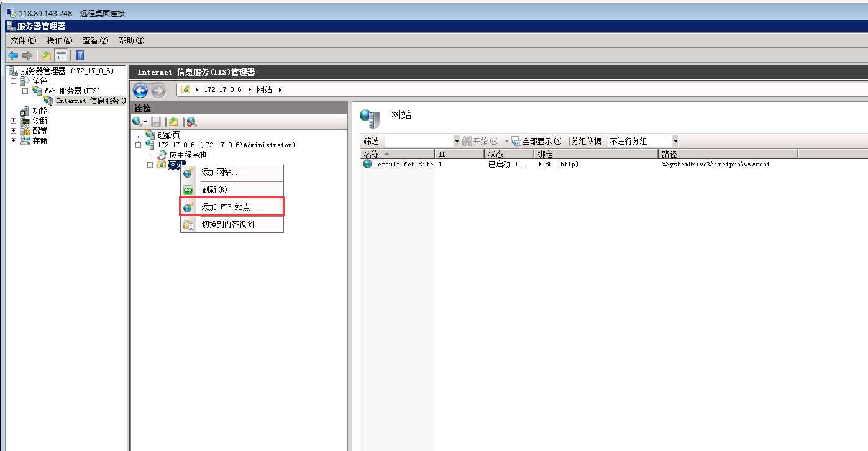This screenshot has height=451, width=868.
Task: Choose 添加 FTP 站点... from context menu
Action: tap(232, 207)
